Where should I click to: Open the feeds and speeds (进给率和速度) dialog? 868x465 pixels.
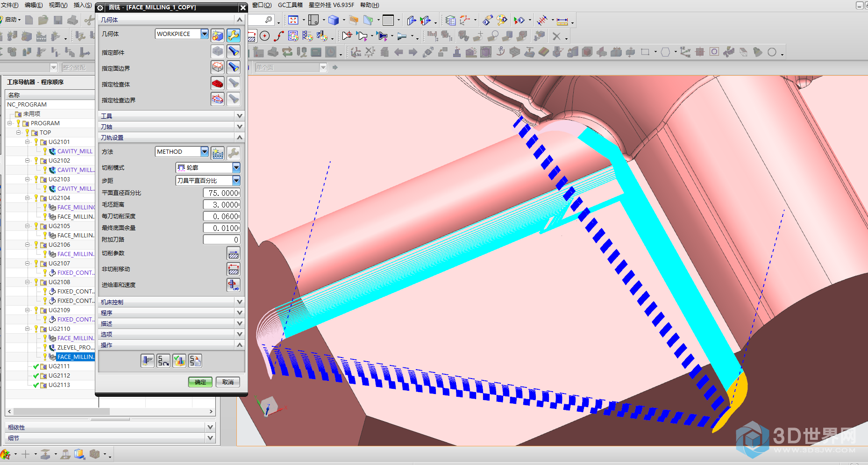coord(233,285)
